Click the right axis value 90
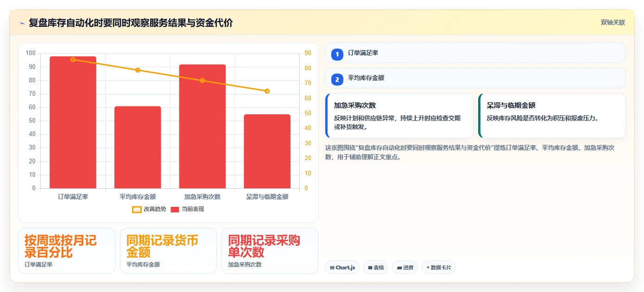This screenshot has height=292, width=644. 308,53
